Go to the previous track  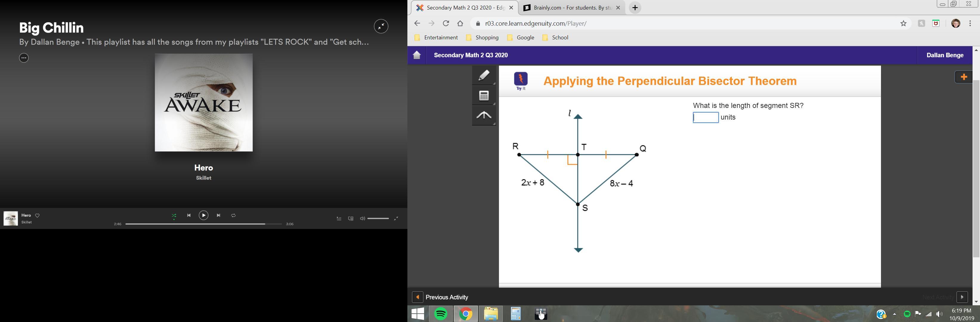189,216
